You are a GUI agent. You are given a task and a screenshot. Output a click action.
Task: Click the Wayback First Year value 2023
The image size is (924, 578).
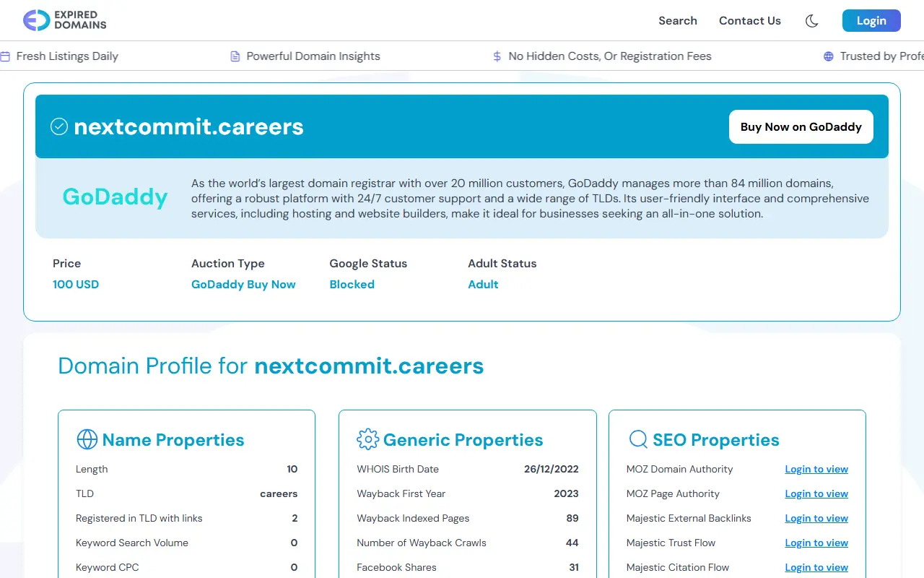coord(566,493)
